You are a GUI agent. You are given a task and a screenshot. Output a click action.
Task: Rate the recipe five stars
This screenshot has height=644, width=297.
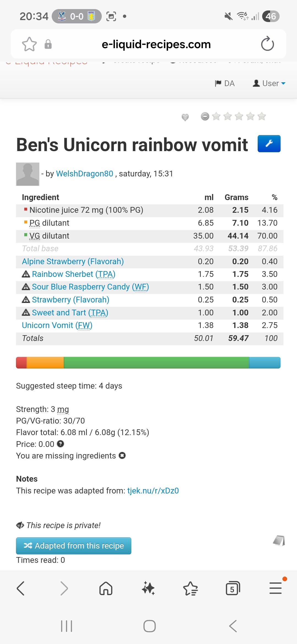coord(262,116)
